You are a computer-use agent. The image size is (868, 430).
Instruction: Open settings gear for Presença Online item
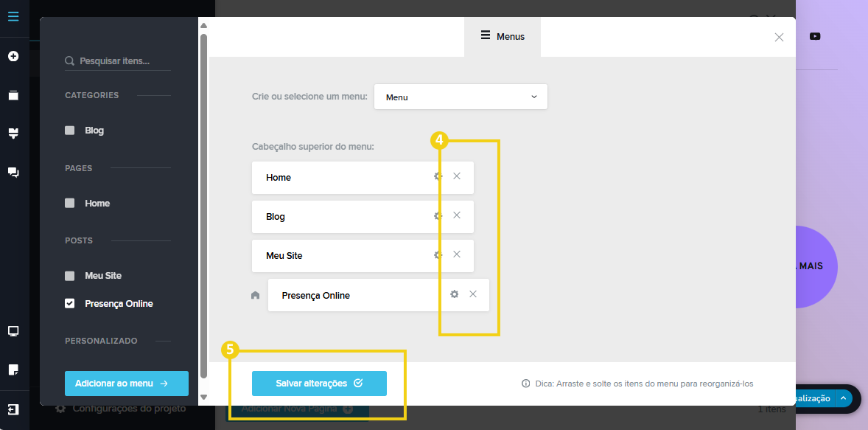pos(455,294)
